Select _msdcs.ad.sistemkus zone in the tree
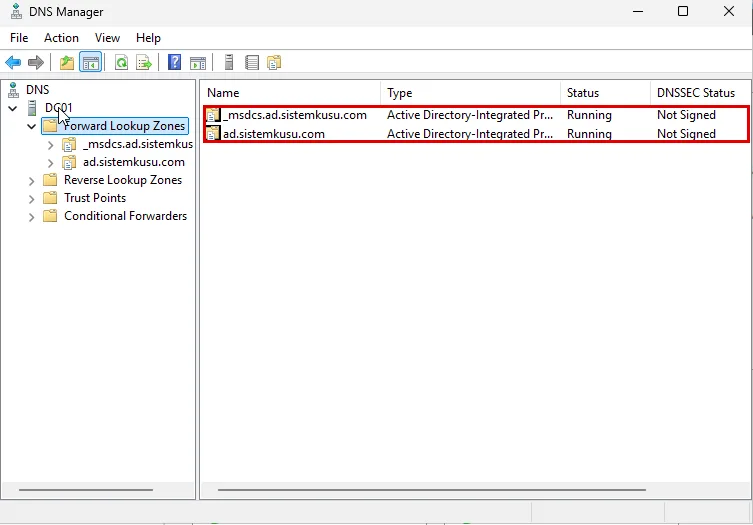 tap(138, 144)
